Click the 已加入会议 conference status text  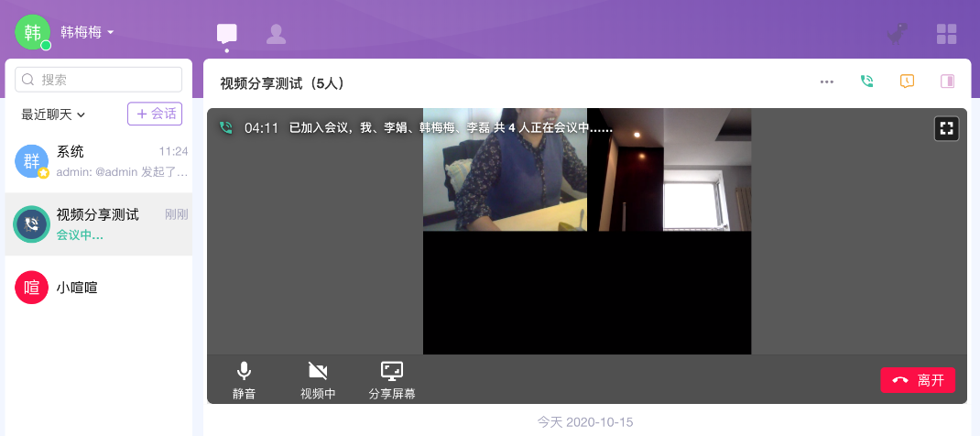coord(451,128)
